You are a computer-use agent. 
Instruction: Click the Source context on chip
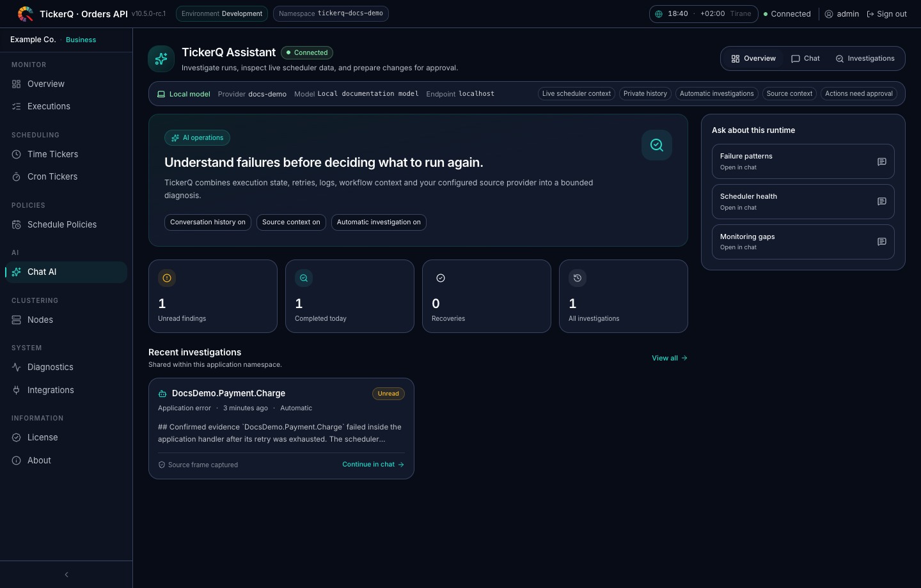click(291, 222)
